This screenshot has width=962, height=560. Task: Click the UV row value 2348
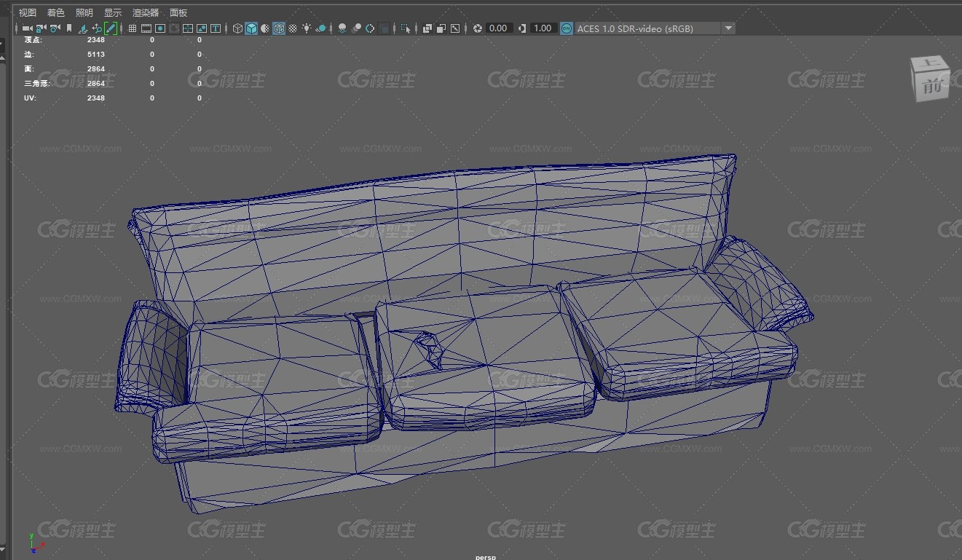(x=96, y=98)
